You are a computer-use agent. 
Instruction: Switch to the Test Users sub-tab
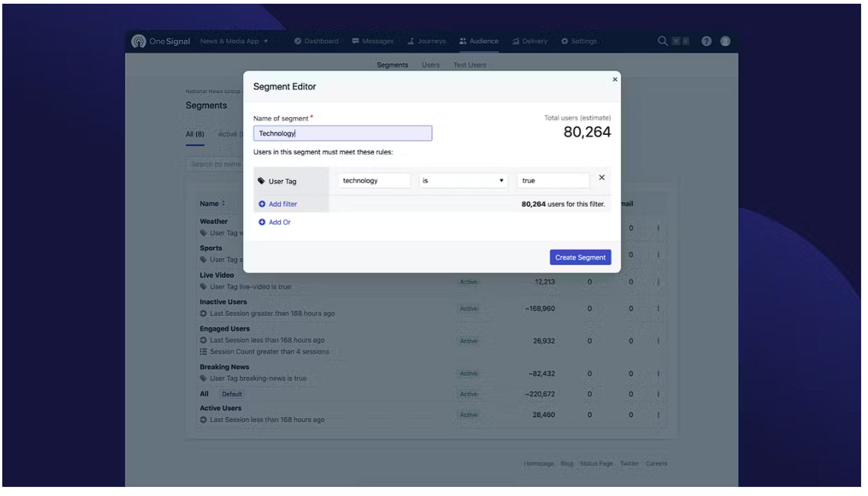coord(471,65)
